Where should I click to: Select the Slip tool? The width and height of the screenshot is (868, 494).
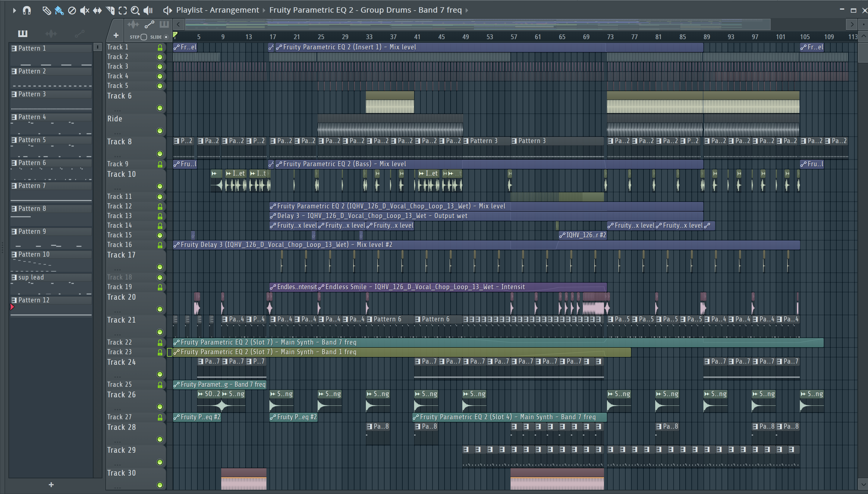[97, 11]
